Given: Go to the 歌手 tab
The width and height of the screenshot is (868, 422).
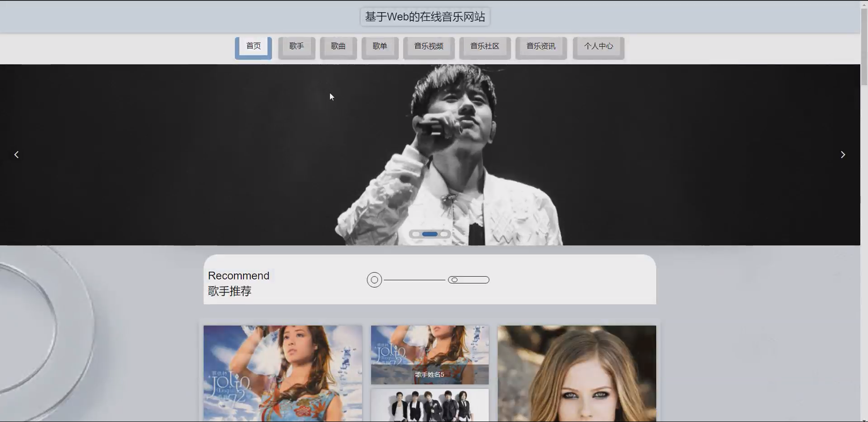Looking at the screenshot, I should (297, 47).
